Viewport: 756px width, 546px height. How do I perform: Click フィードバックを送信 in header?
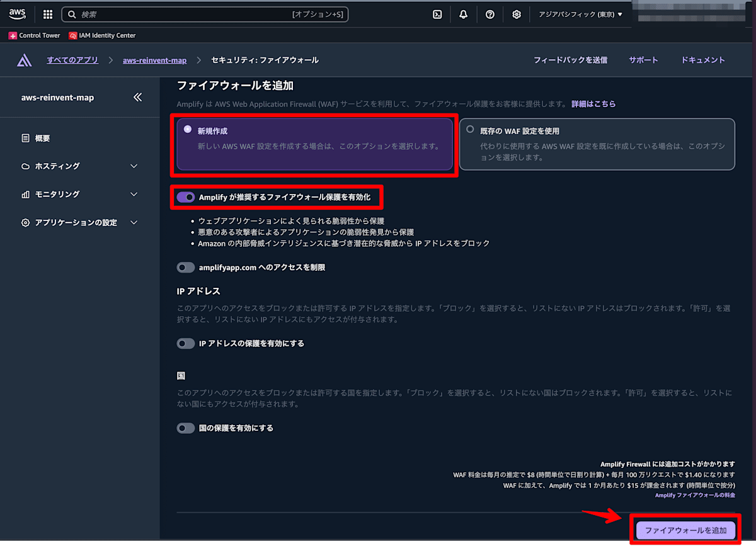(570, 60)
